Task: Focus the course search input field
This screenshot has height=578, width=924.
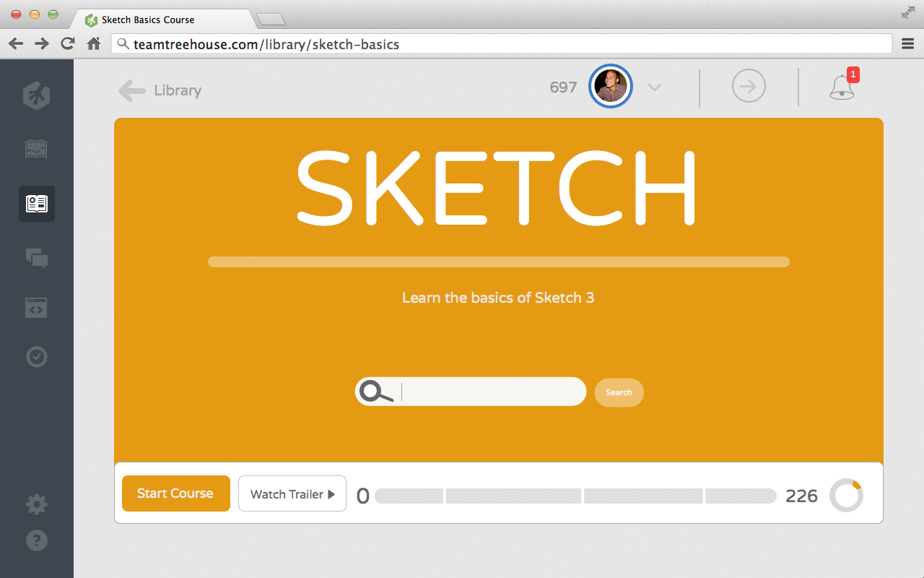Action: [x=471, y=392]
